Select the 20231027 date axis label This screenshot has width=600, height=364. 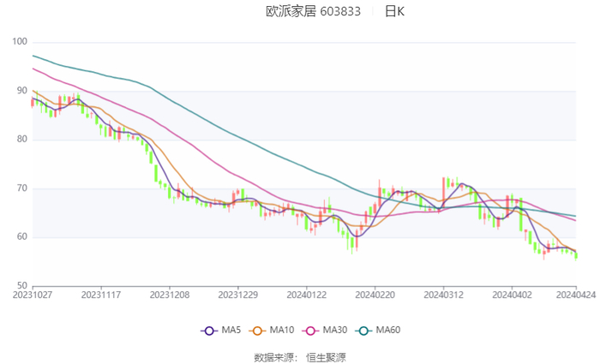[x=33, y=295]
